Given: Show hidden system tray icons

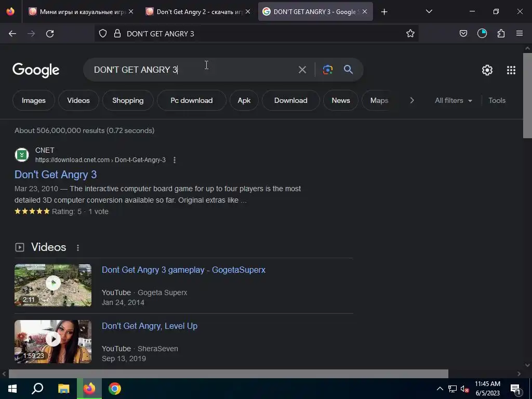Looking at the screenshot, I should coord(440,389).
